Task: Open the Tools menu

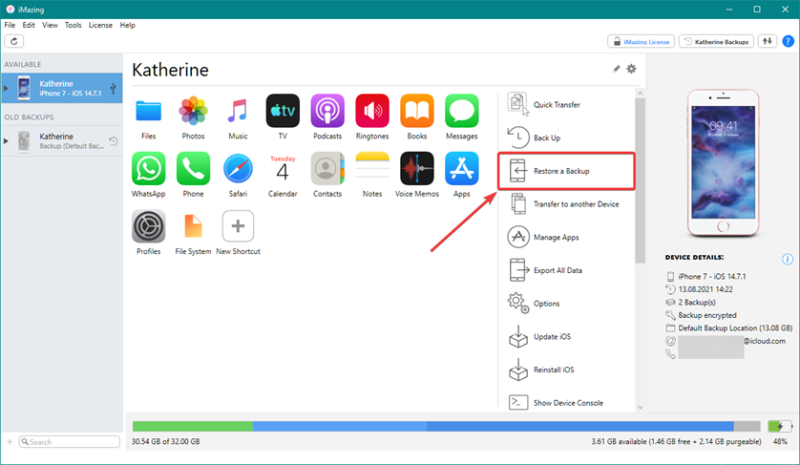Action: tap(73, 24)
